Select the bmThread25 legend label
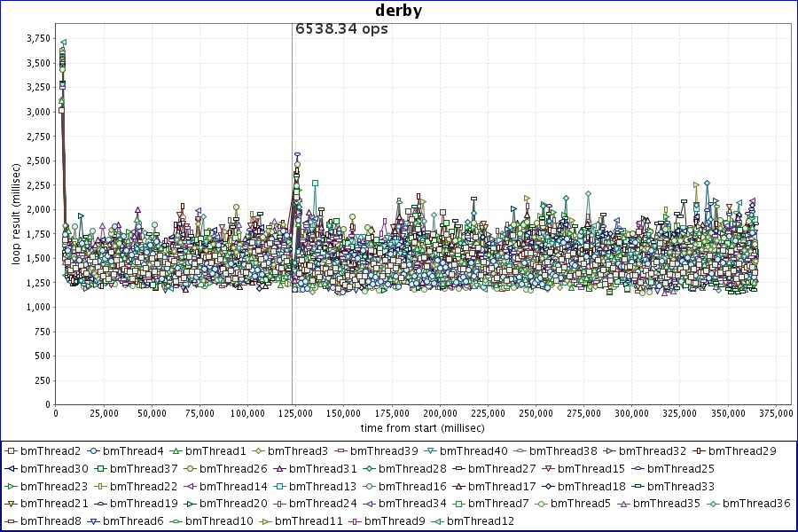Image resolution: width=798 pixels, height=532 pixels. pyautogui.click(x=680, y=469)
